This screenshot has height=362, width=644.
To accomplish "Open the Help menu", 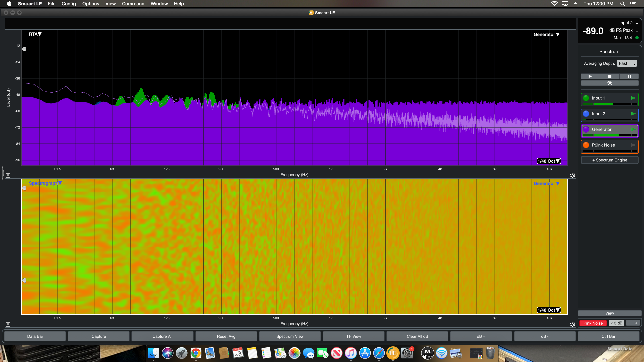I will point(179,4).
